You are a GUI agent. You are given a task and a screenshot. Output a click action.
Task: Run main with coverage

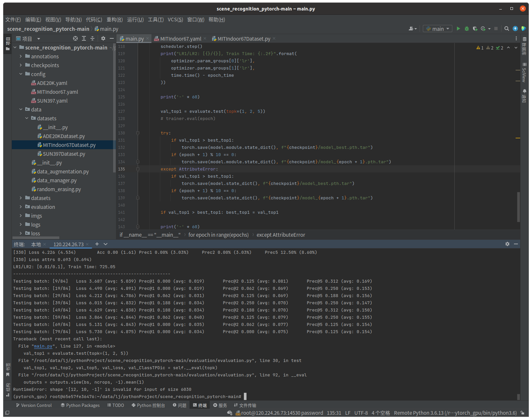click(x=475, y=29)
